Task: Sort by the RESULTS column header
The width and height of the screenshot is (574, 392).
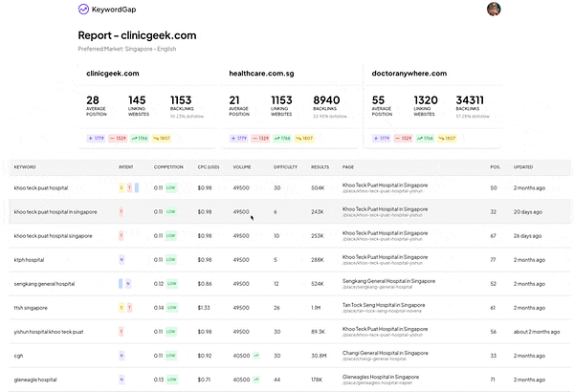Action: [320, 167]
